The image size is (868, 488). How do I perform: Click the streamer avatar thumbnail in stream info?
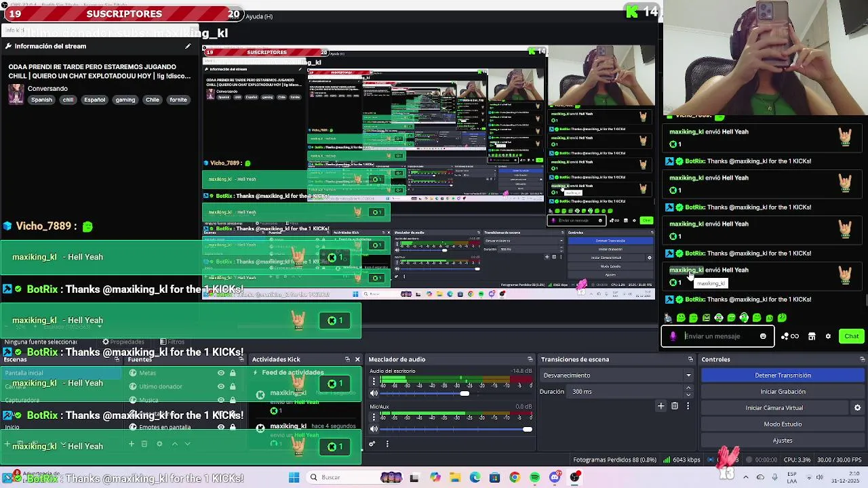[16, 94]
